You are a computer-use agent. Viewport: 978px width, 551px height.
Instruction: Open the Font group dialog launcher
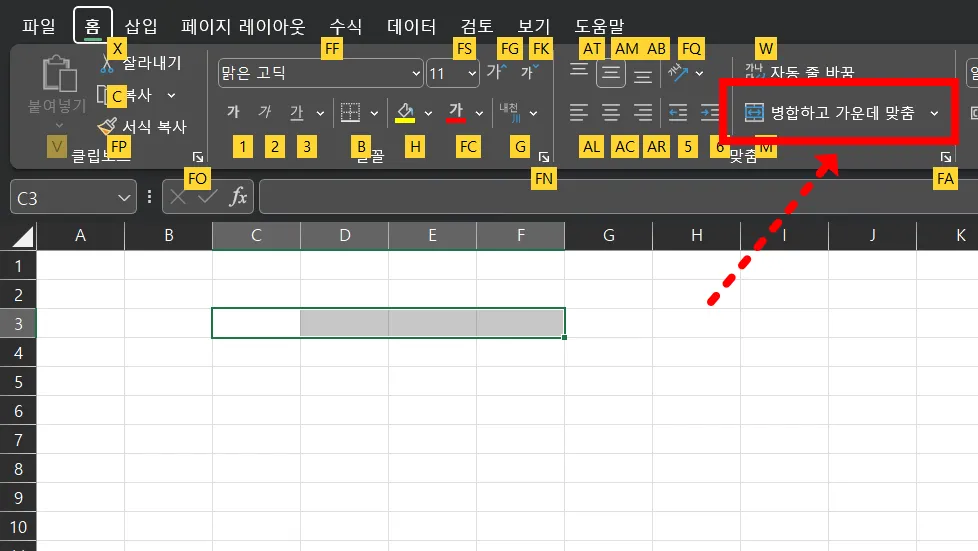[544, 157]
